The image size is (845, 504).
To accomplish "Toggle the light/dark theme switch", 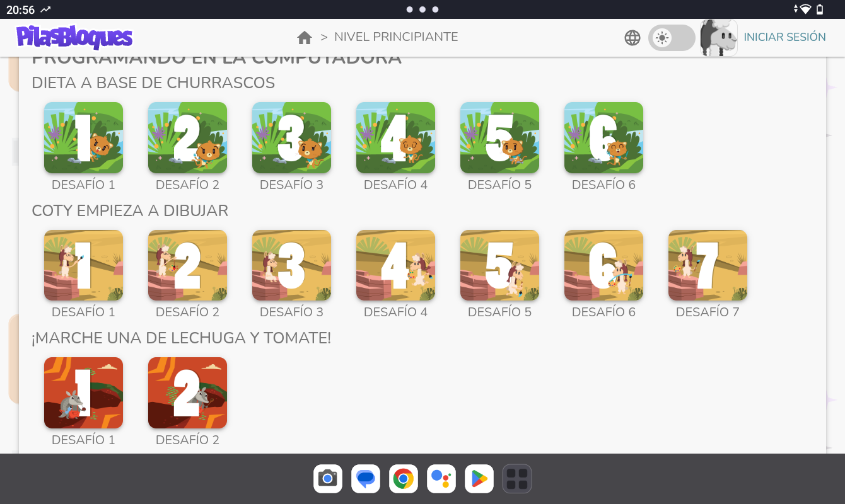I will (x=671, y=38).
